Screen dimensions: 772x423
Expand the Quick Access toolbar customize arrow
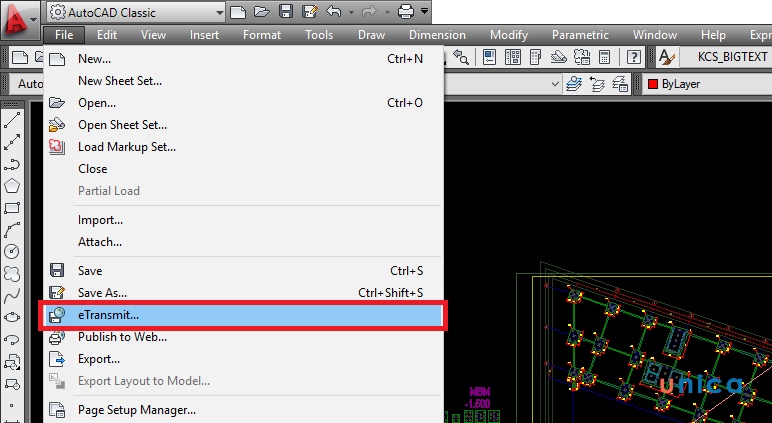pyautogui.click(x=424, y=11)
